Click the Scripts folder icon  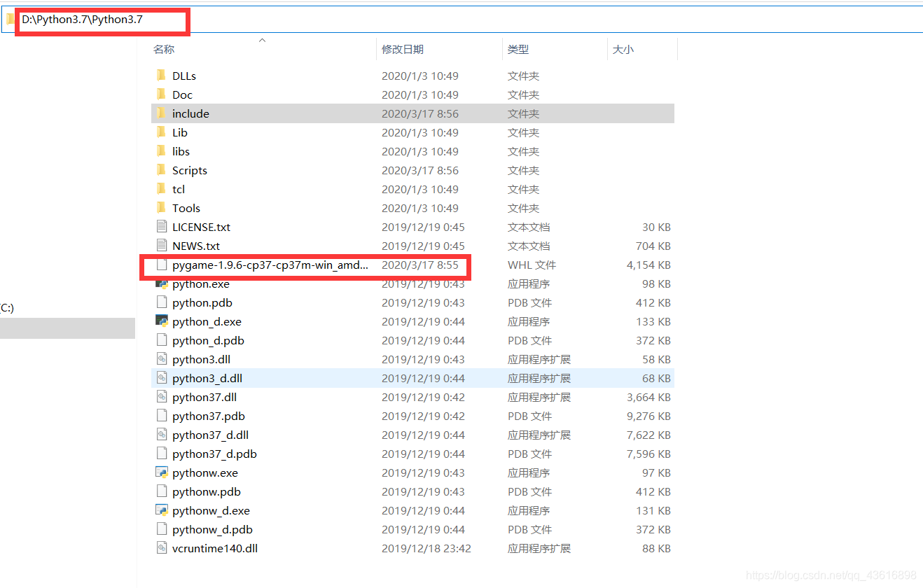pyautogui.click(x=161, y=170)
